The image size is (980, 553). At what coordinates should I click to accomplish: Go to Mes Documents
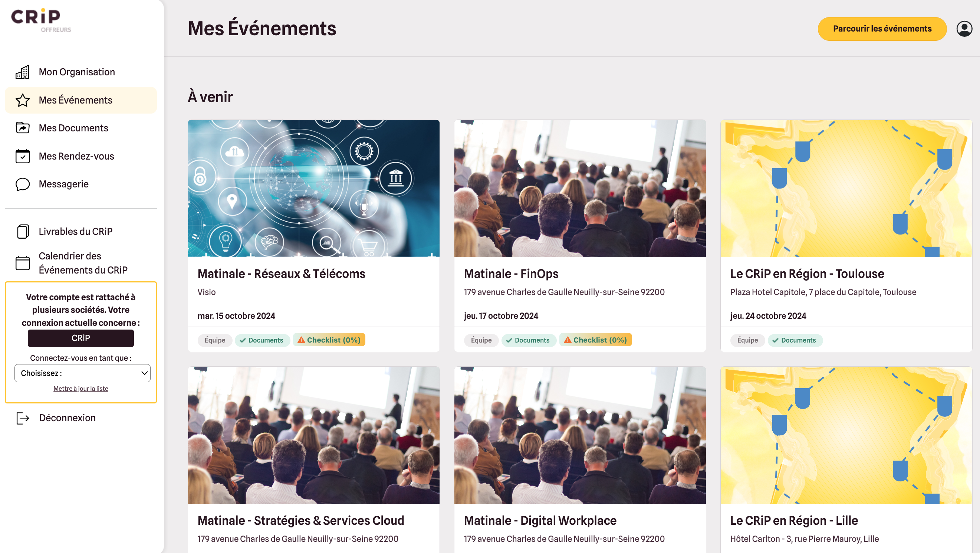pyautogui.click(x=80, y=128)
